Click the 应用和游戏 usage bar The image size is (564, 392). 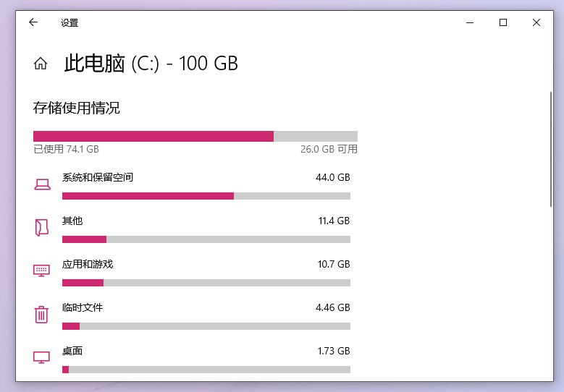(206, 283)
